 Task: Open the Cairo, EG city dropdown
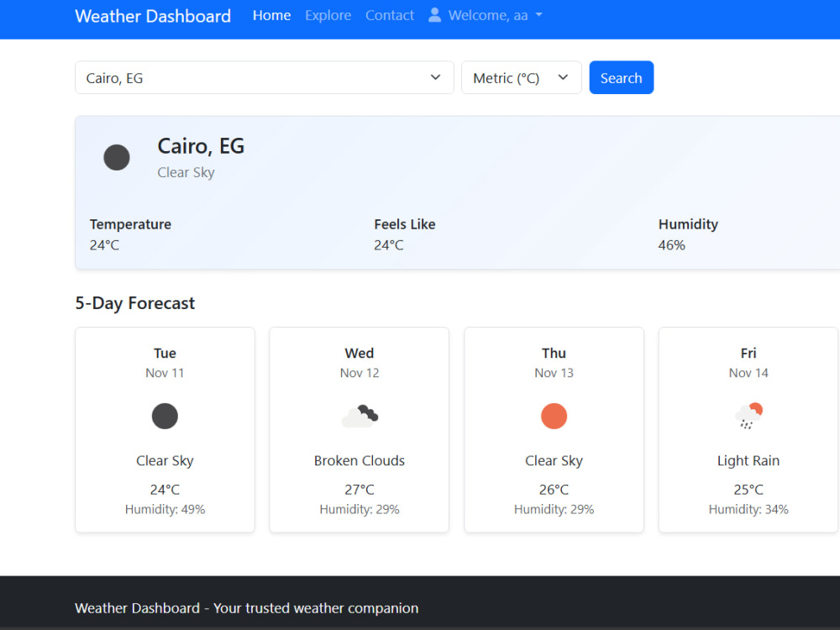point(265,77)
